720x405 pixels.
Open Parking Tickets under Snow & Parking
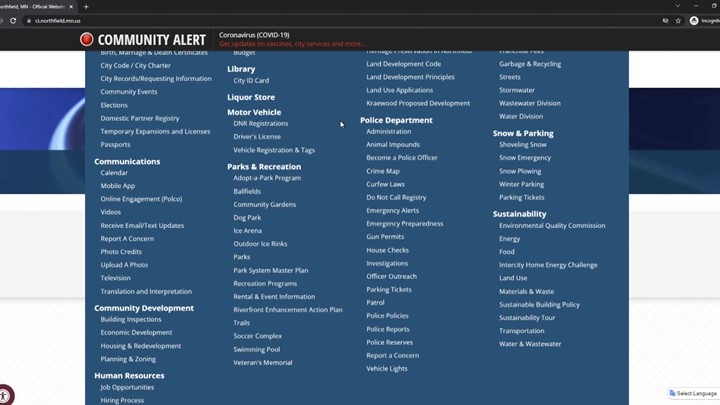point(522,197)
